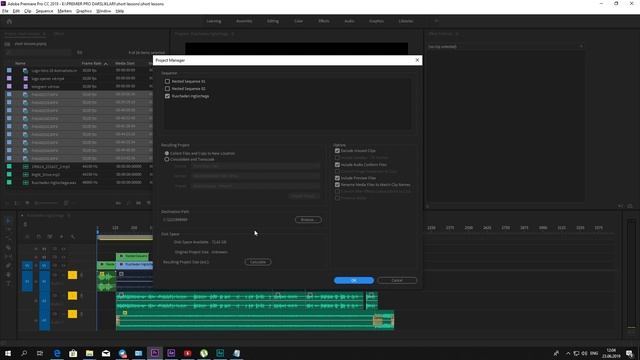Switch to the Editing workspace tab
640x360 pixels.
point(273,21)
